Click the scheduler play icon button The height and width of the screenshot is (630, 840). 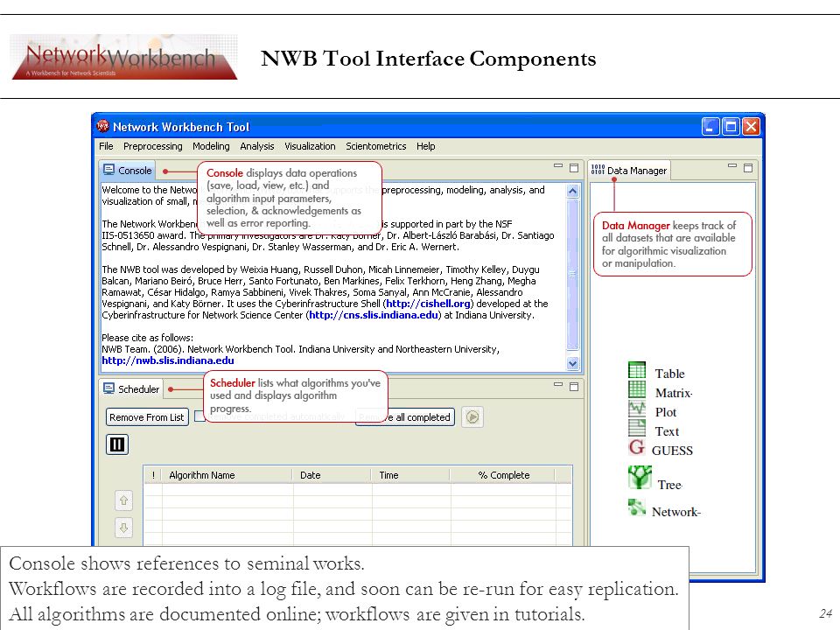(x=472, y=416)
